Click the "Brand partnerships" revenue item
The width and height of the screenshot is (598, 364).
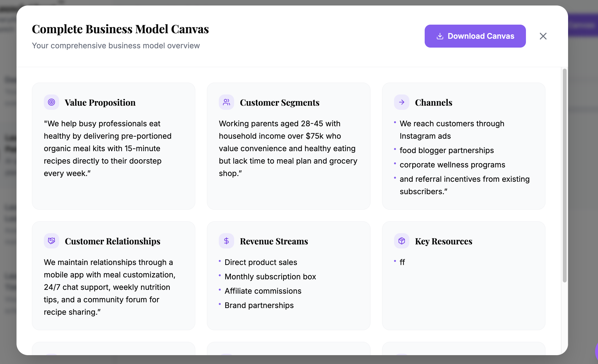click(259, 305)
